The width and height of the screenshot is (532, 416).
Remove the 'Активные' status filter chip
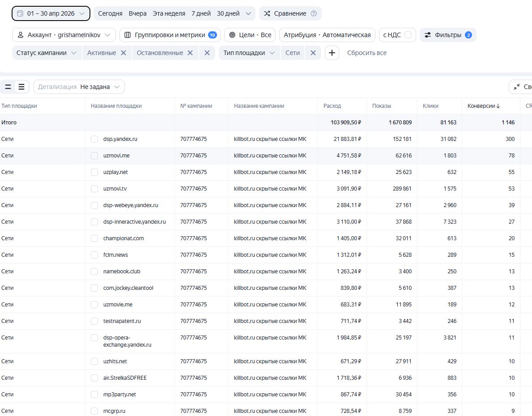(x=123, y=53)
